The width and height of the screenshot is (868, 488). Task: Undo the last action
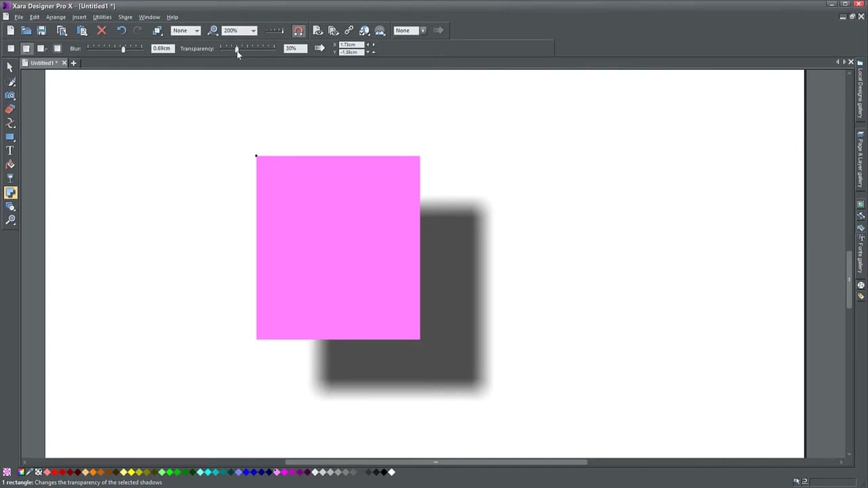point(121,30)
